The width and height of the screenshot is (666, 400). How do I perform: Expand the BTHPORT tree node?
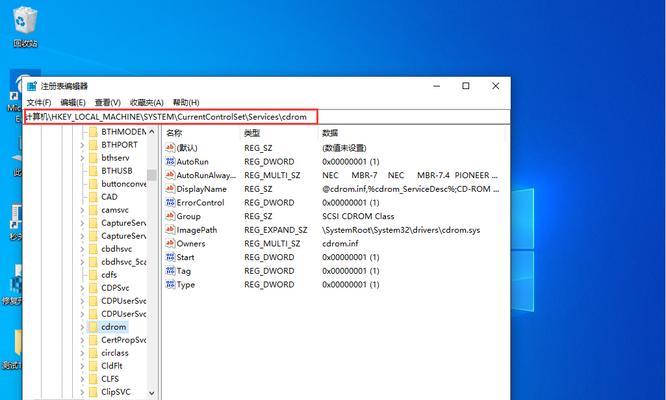tap(82, 145)
